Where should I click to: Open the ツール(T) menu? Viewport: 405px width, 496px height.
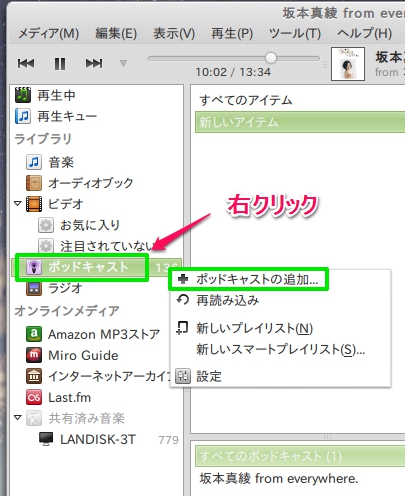(295, 33)
